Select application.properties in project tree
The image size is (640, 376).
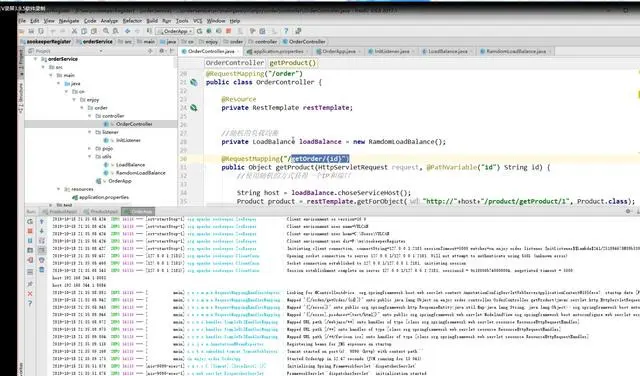(100, 197)
